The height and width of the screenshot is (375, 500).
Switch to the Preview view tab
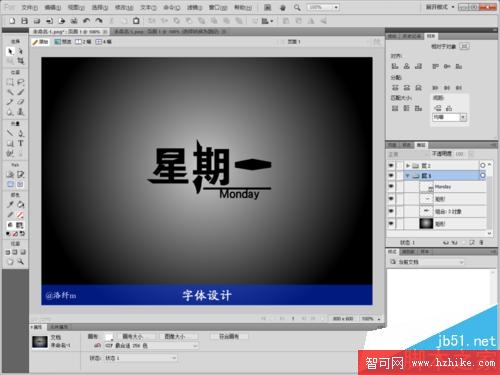coord(63,42)
